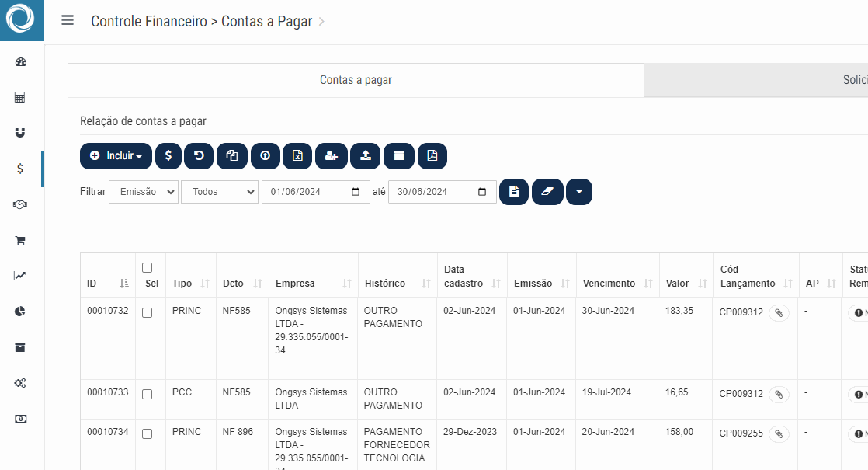Screen dimensions: 868x470
Task: Open the money bill sidebar icon
Action: pyautogui.click(x=20, y=419)
